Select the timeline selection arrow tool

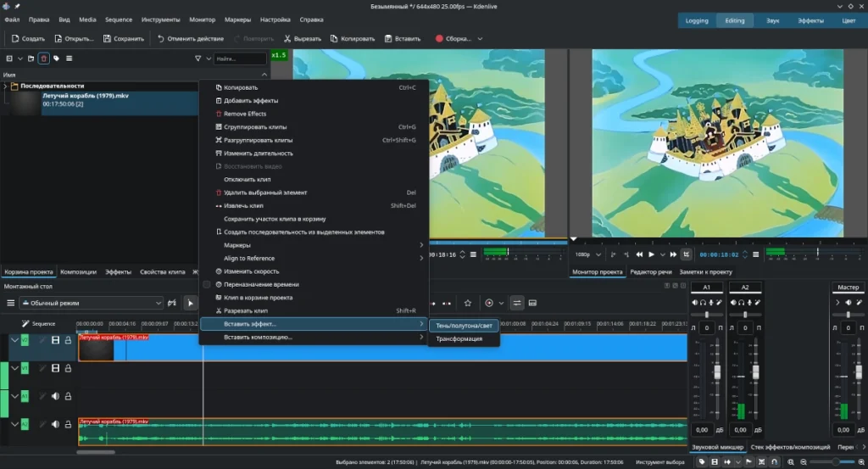pos(191,303)
